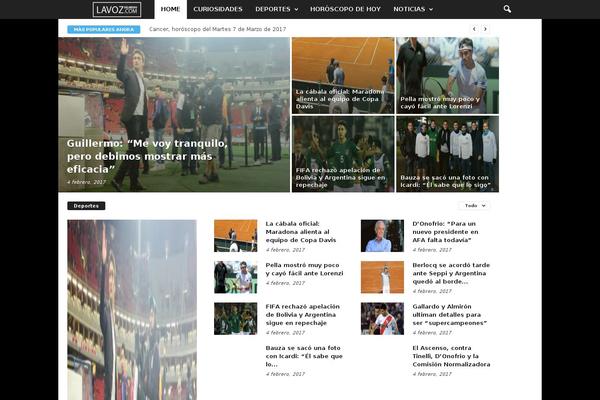The image size is (600, 400).
Task: Click the Deportes section label
Action: 86,206
